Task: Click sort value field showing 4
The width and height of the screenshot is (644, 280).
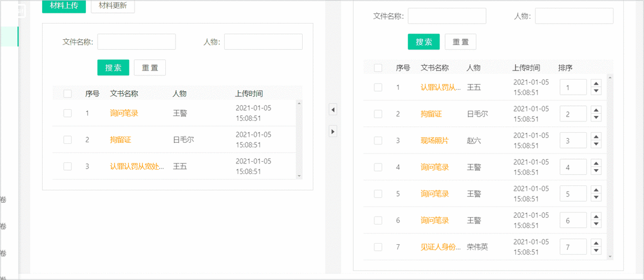Action: click(x=573, y=167)
